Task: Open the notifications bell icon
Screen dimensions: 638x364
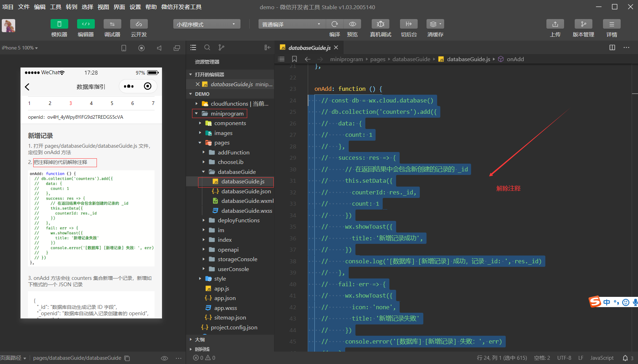Action: point(625,358)
